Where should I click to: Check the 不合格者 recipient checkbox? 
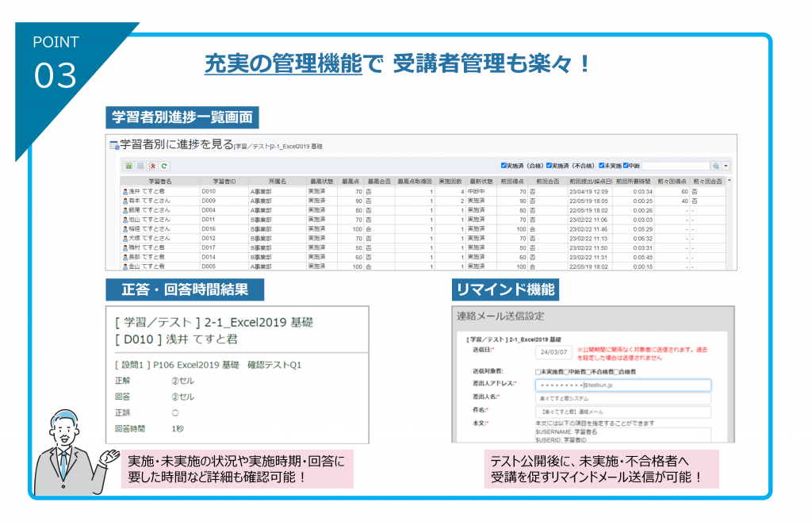pyautogui.click(x=589, y=372)
